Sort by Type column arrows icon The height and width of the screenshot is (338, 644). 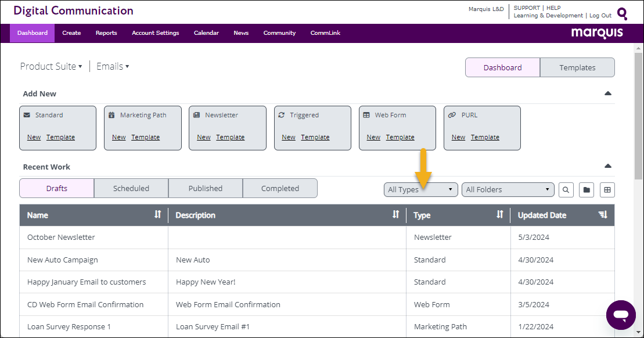(x=500, y=214)
